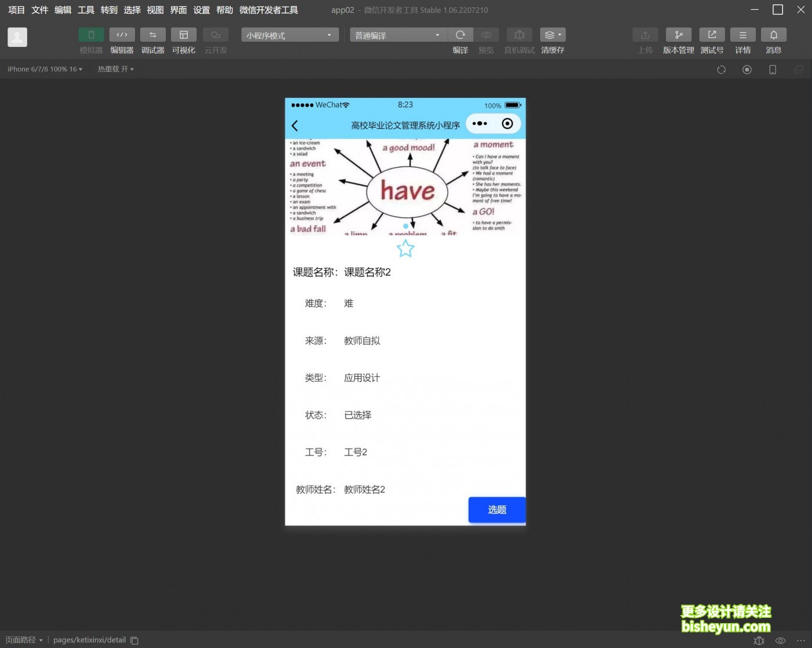Click the detach simulator window icon
Viewport: 812px width, 648px height.
[798, 70]
